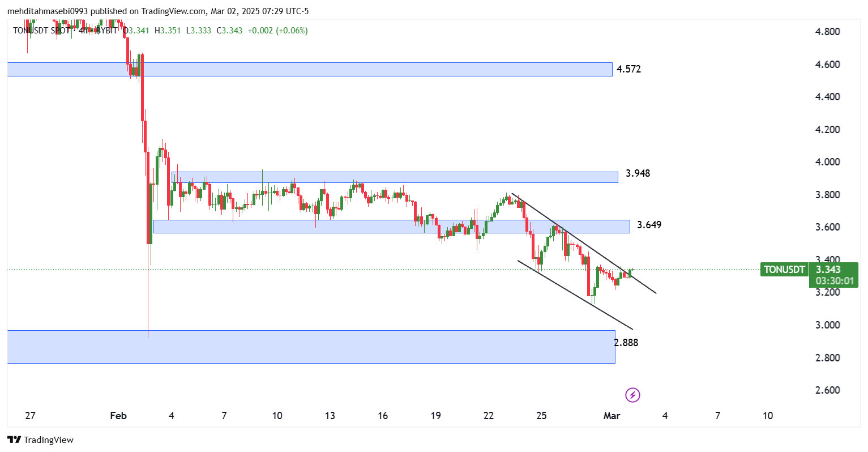The height and width of the screenshot is (452, 868).
Task: Click the +0.002 (+0.06%) change value
Action: point(277,31)
